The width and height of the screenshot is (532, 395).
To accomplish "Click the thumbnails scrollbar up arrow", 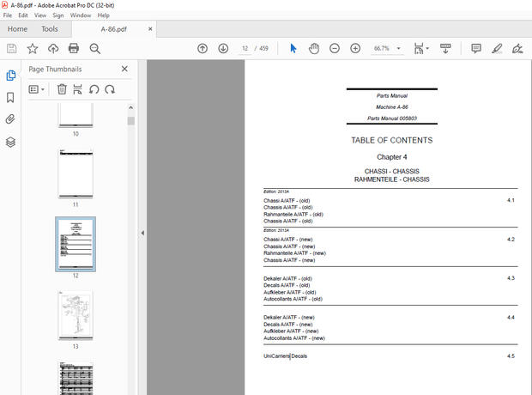I will 131,107.
